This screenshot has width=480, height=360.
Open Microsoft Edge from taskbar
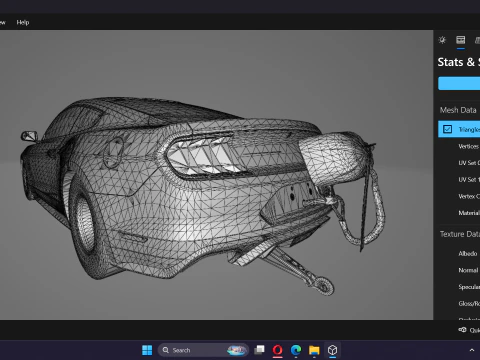296,350
